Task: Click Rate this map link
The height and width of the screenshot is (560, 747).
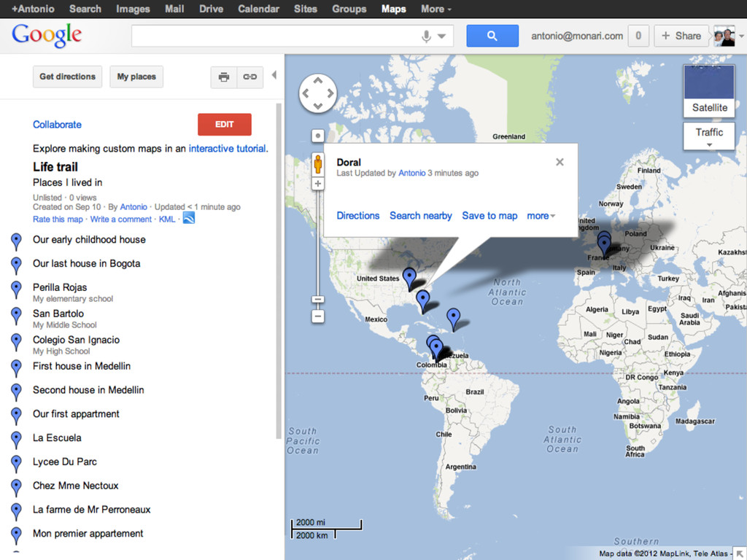Action: pos(58,219)
